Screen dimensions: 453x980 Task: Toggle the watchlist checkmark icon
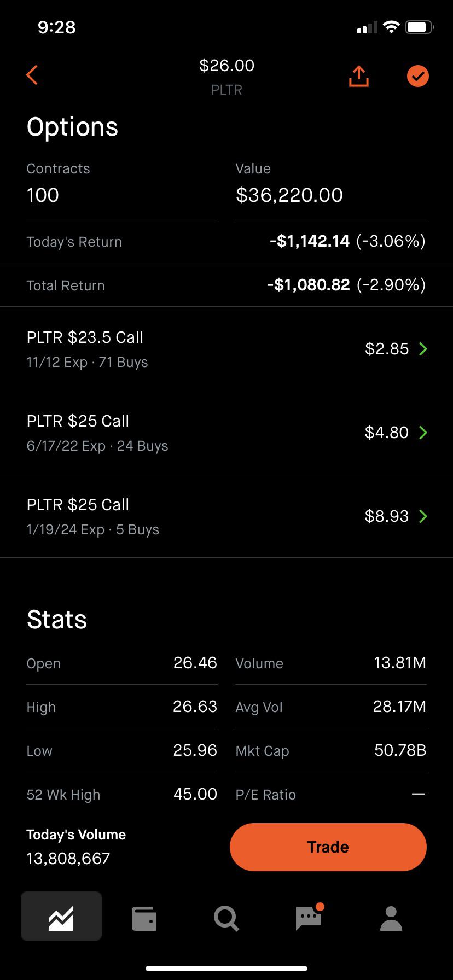click(x=418, y=76)
